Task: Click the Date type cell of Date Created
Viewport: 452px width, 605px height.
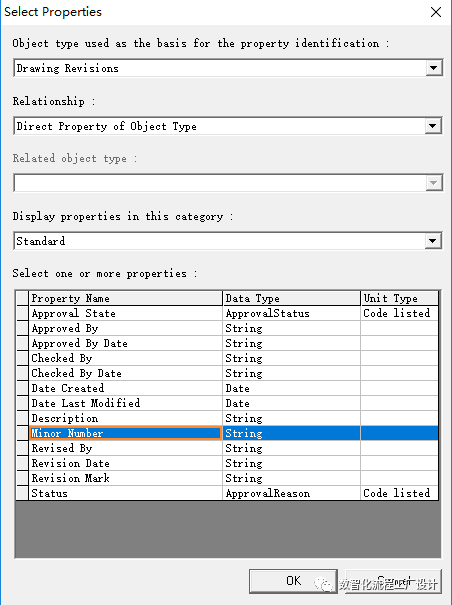Action: tap(291, 388)
